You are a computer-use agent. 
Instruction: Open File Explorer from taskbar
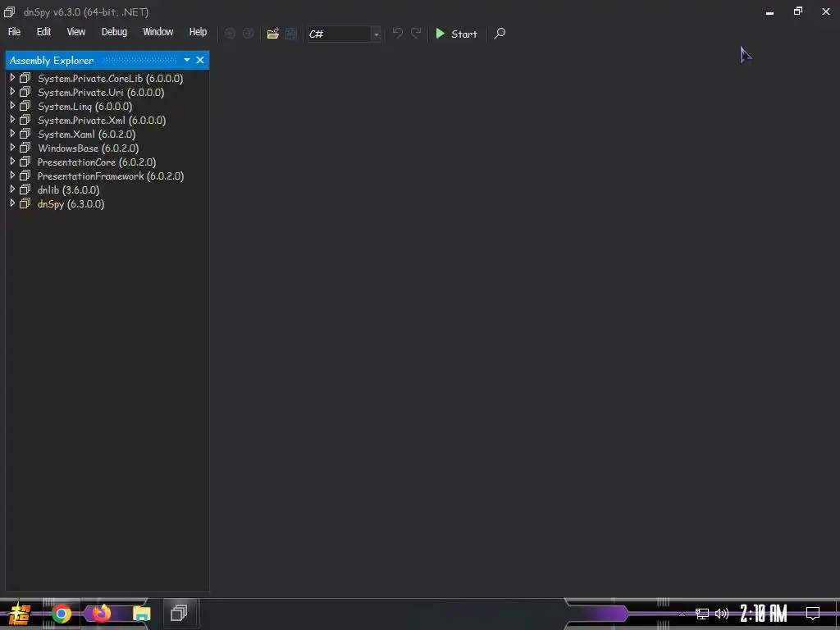[141, 614]
